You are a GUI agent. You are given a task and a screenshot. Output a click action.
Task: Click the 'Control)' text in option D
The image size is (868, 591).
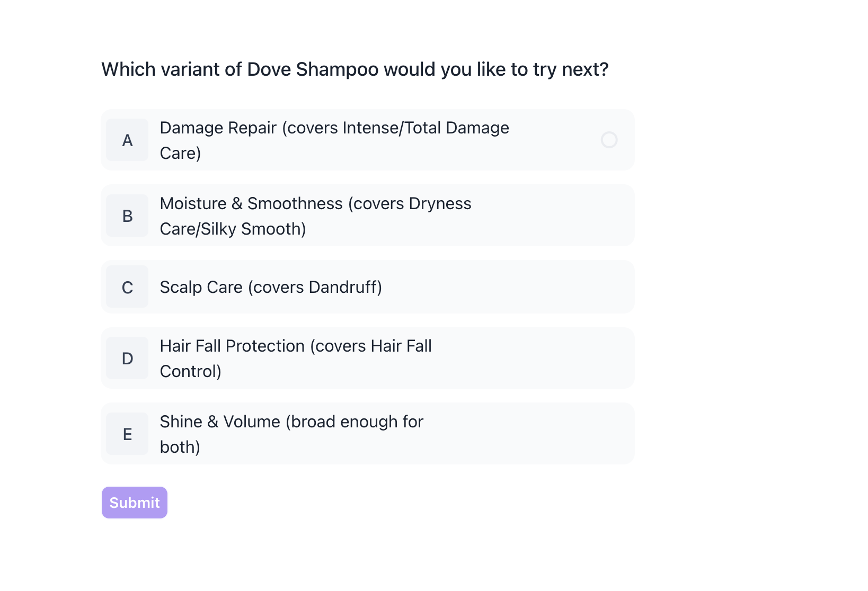click(x=190, y=372)
